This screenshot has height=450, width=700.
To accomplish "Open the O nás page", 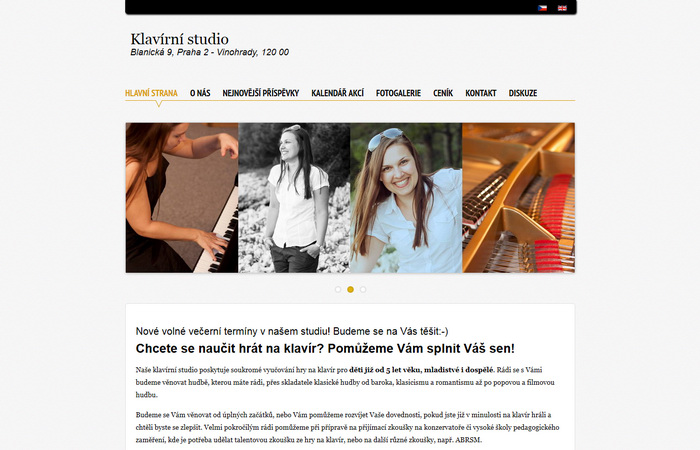I will coord(200,93).
